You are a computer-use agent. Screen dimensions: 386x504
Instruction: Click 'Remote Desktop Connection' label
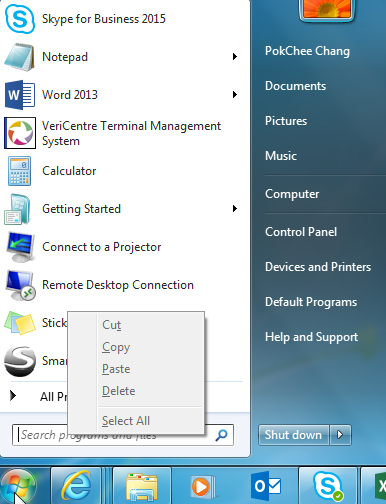[118, 285]
